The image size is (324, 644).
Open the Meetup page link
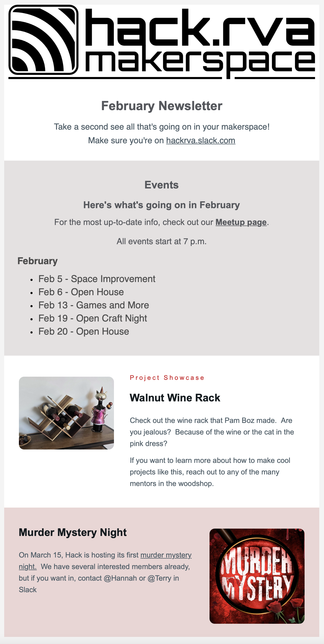click(241, 222)
